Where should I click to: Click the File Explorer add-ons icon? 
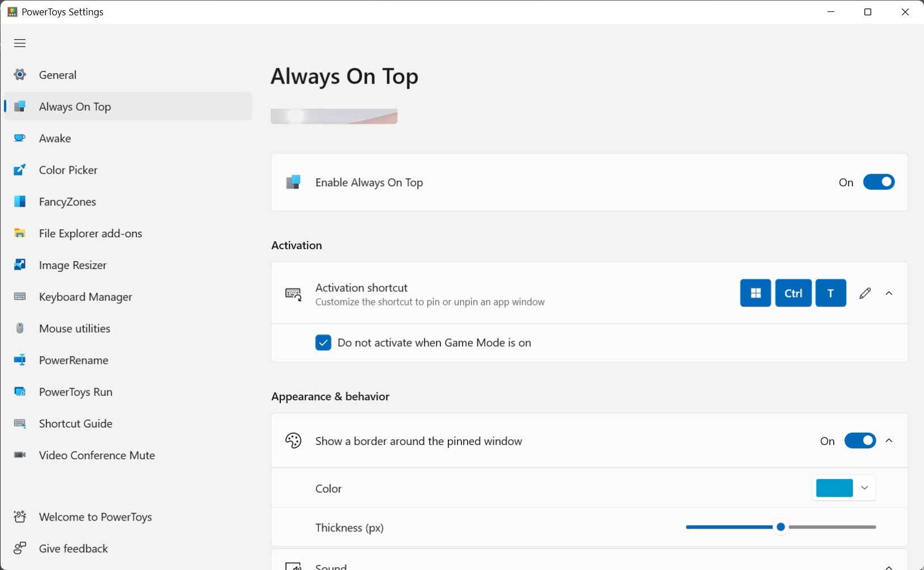coord(20,233)
